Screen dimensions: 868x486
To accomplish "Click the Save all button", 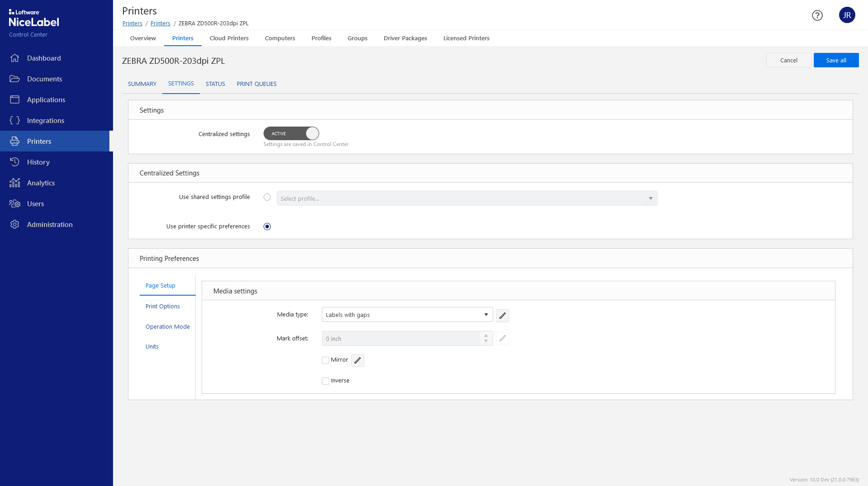I will click(x=836, y=60).
